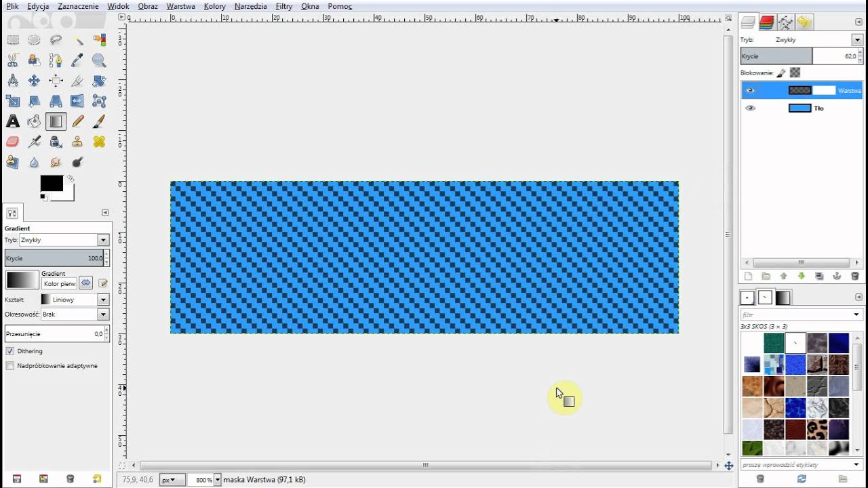Open the Plik menu

coord(12,6)
